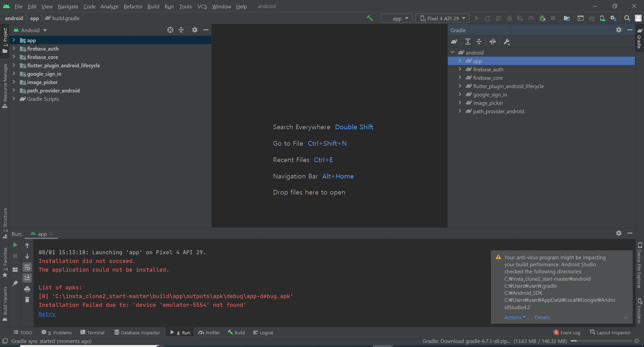Click the green hammer Make Project icon

[370, 18]
